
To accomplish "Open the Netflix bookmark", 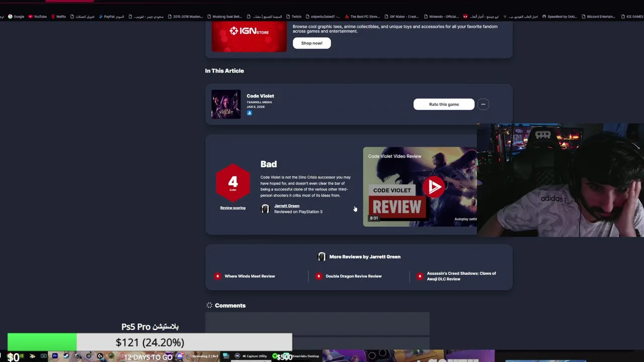I will (59, 17).
